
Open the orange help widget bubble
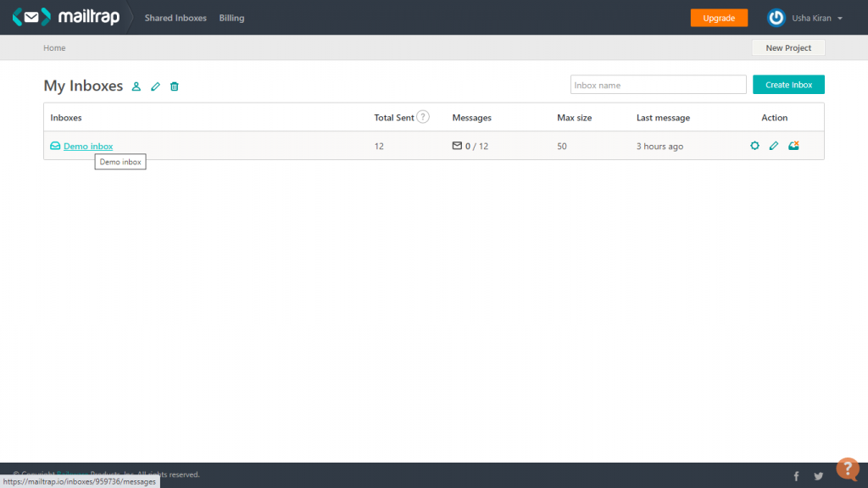847,469
